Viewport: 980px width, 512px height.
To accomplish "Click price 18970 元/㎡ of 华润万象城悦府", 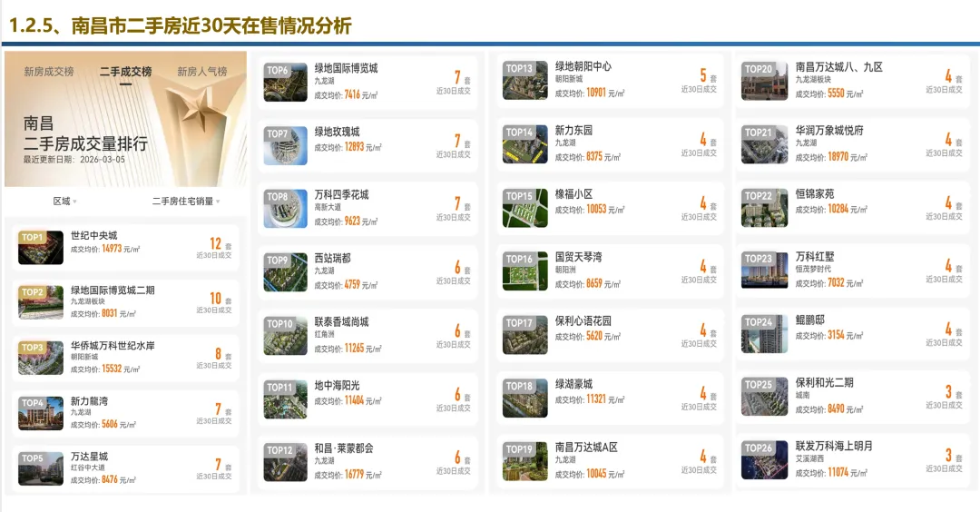I will pos(848,158).
